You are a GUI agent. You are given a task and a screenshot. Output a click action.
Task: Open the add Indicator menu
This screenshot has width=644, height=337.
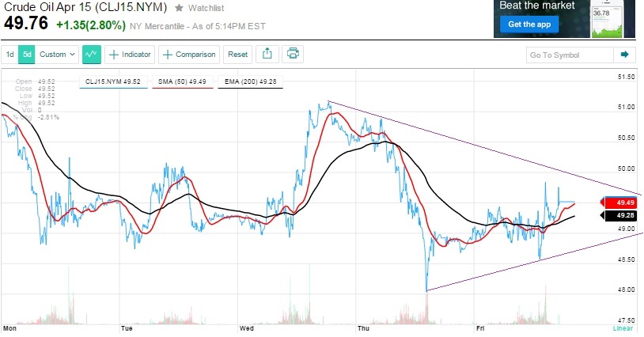point(129,55)
